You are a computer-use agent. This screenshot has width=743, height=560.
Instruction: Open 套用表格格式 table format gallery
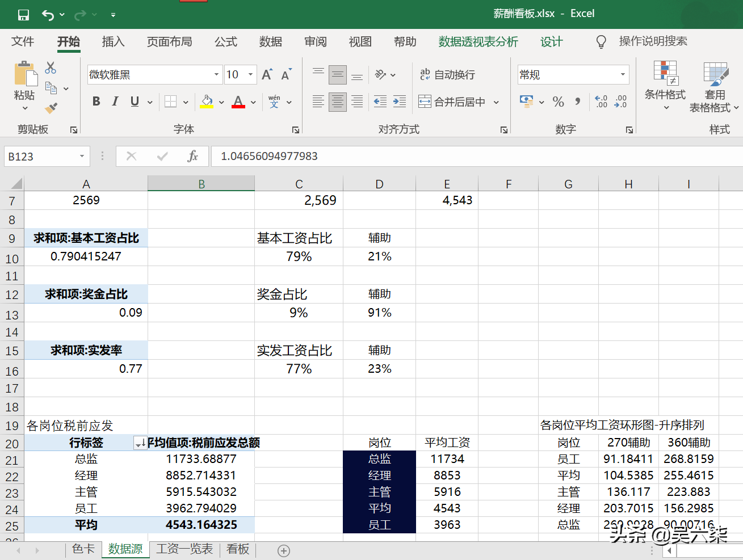pyautogui.click(x=714, y=88)
